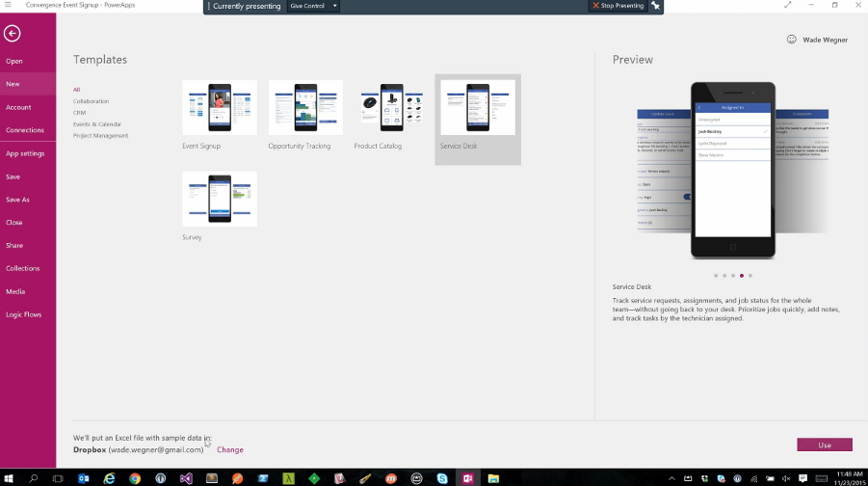Click Close in the sidebar
This screenshot has width=868, height=486.
(14, 222)
